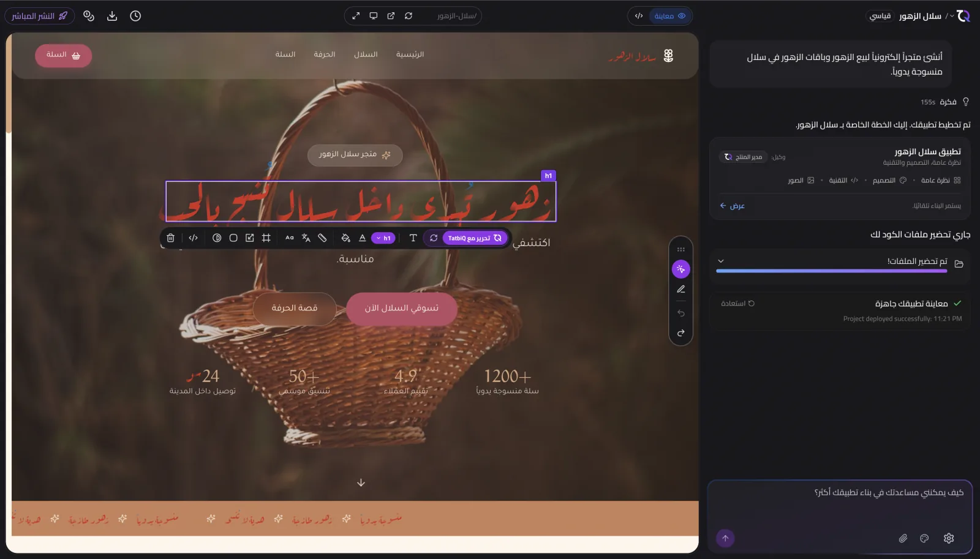Refresh the preview with the reload icon
This screenshot has width=980, height=559.
tap(409, 16)
